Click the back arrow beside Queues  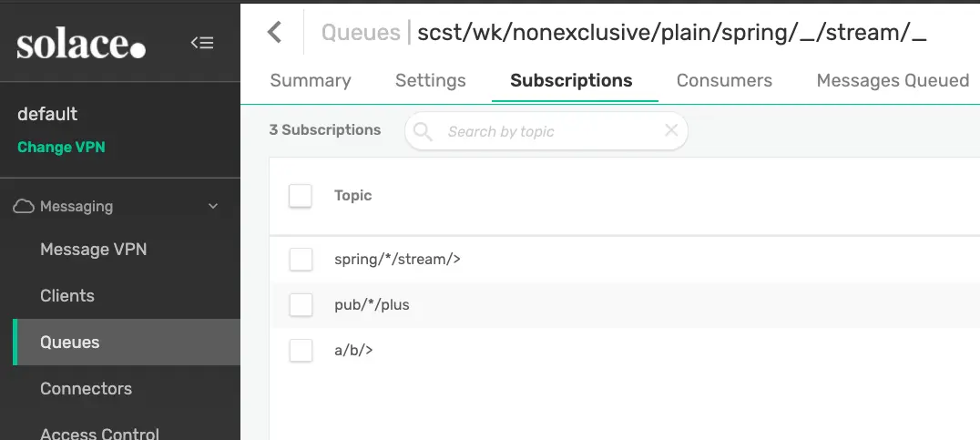coord(274,33)
